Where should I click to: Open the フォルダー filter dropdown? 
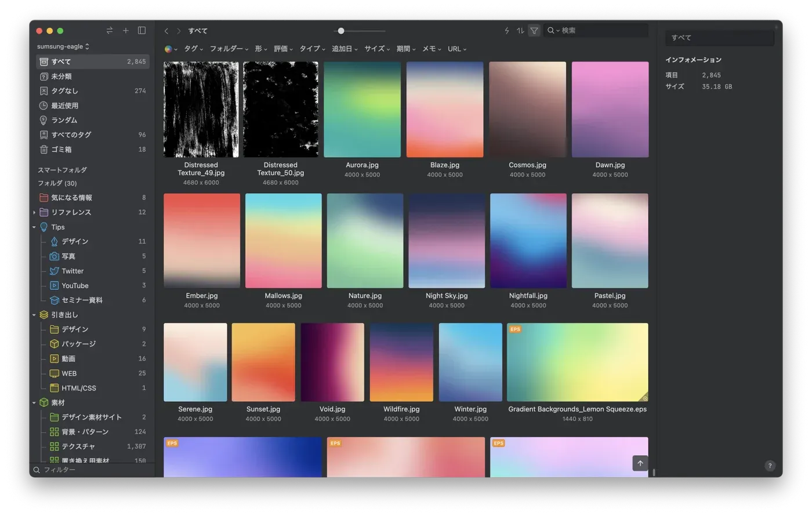[x=229, y=49]
